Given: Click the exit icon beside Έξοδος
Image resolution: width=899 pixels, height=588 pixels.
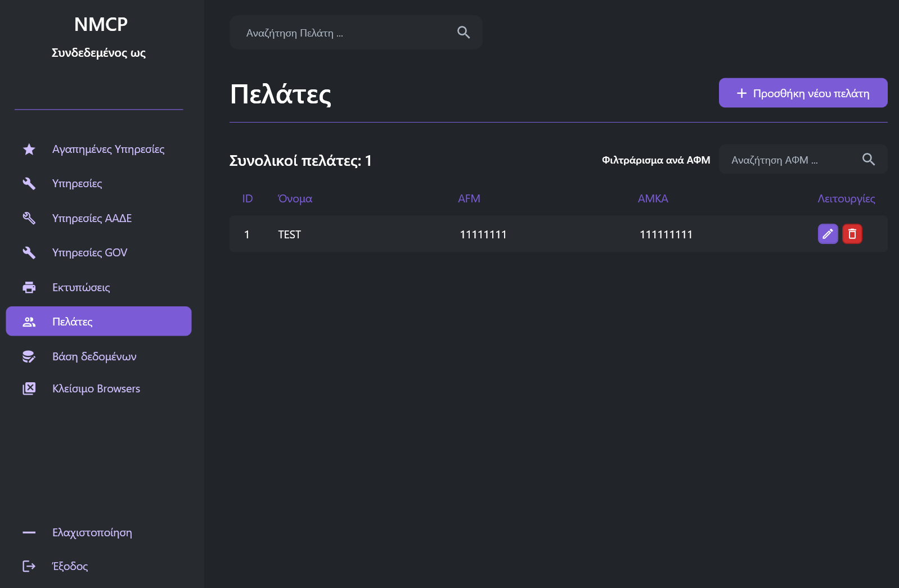Looking at the screenshot, I should (29, 566).
